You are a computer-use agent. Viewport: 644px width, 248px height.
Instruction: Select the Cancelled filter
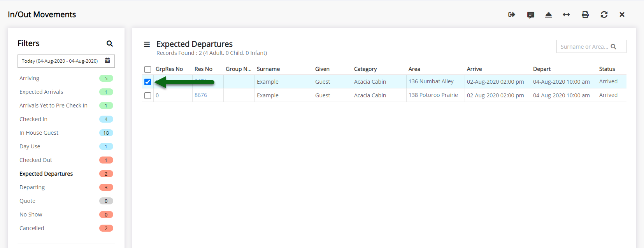(32, 228)
